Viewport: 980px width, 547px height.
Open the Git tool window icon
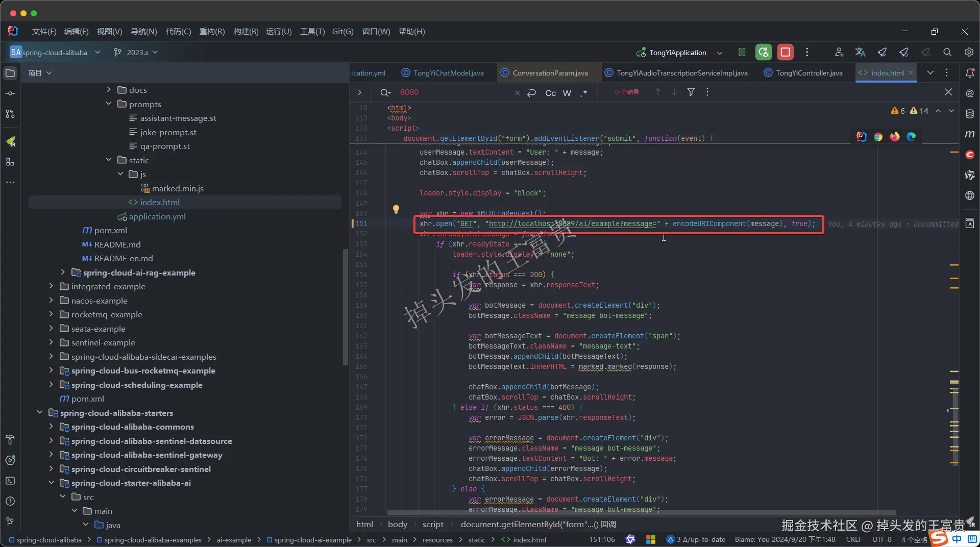pyautogui.click(x=10, y=521)
